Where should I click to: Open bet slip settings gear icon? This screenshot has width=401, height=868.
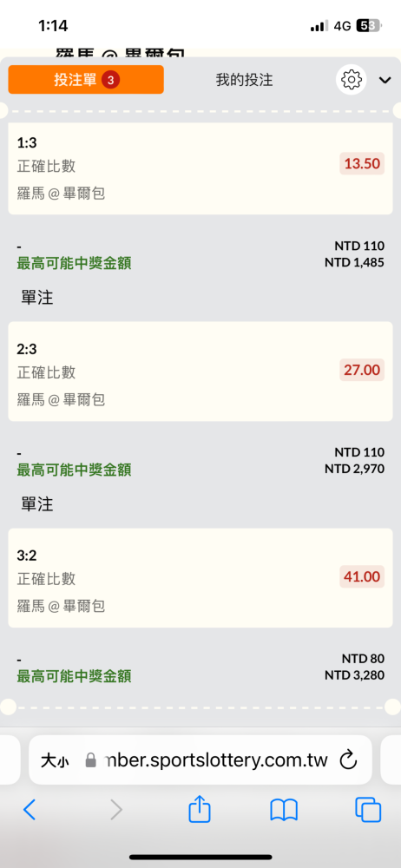pos(352,80)
